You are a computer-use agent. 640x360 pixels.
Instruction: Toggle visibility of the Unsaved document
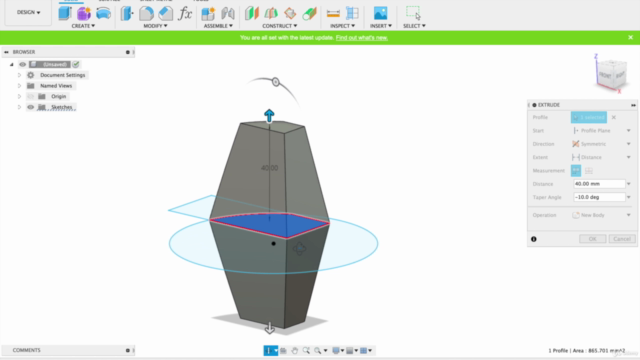point(22,64)
